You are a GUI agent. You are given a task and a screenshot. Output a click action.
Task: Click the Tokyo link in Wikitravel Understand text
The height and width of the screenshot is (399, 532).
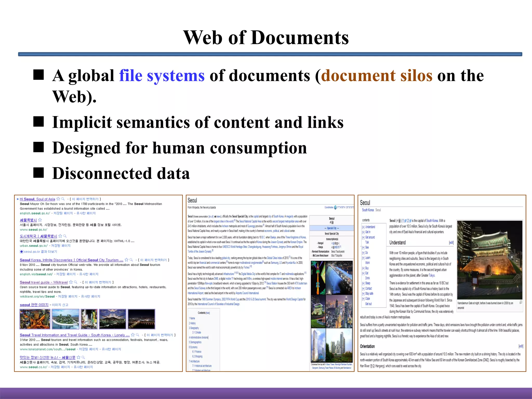coord(432,275)
